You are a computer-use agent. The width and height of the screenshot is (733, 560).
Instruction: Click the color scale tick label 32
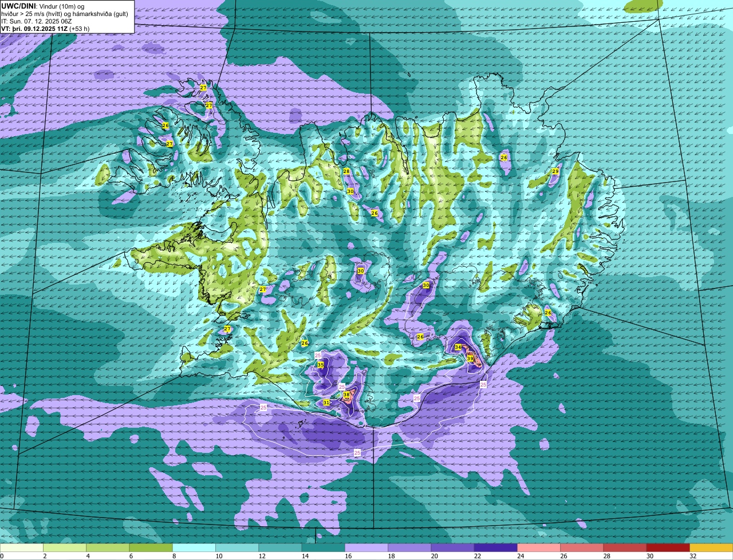pos(692,556)
